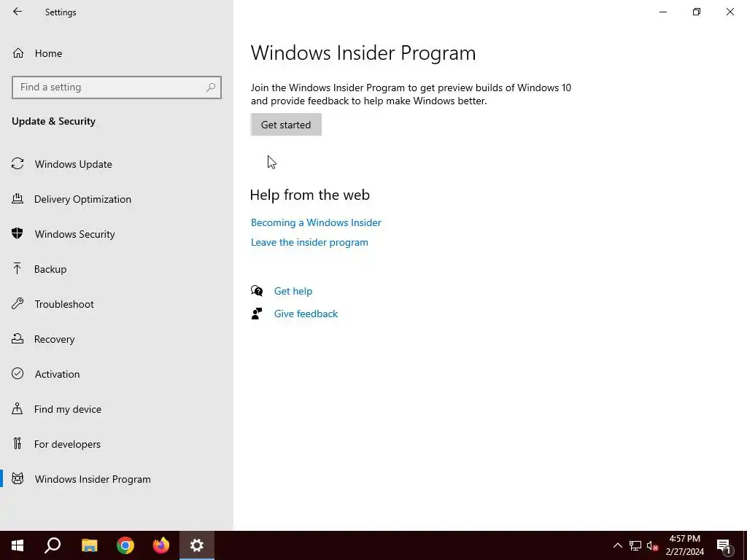Open the Action Center notifications icon
This screenshot has width=747, height=560.
tap(724, 545)
